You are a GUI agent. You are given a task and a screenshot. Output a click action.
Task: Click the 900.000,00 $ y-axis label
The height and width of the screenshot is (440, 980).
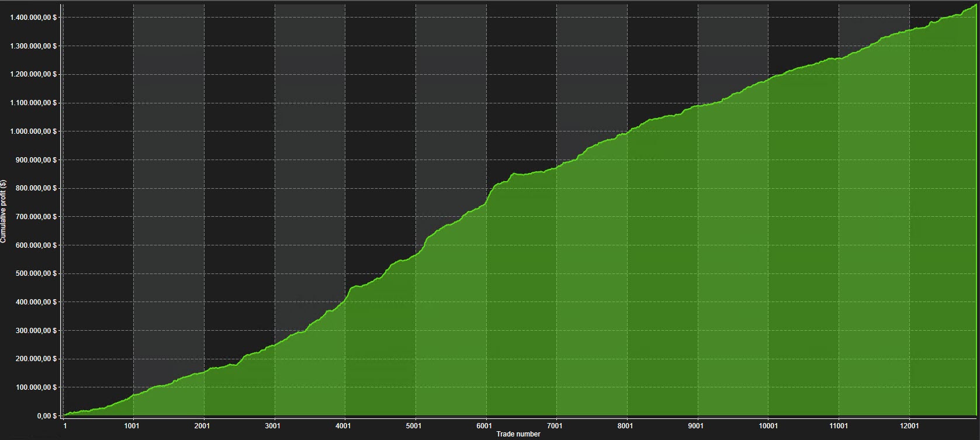click(37, 160)
